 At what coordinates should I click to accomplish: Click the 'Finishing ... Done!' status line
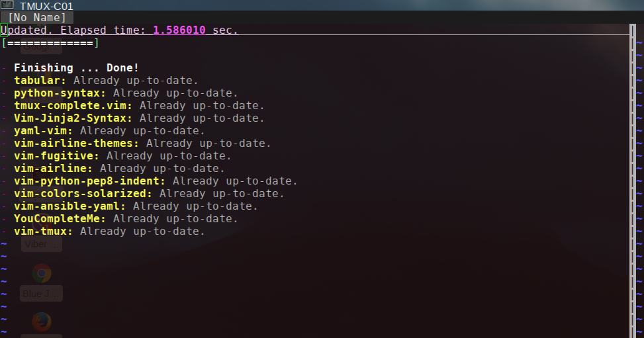click(76, 68)
